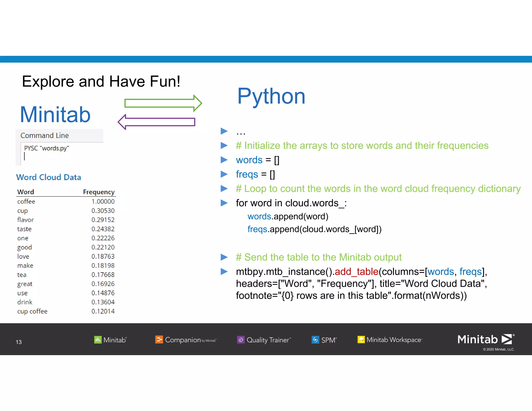Click the 'Explore and Have Fun!' slide title

(x=101, y=82)
